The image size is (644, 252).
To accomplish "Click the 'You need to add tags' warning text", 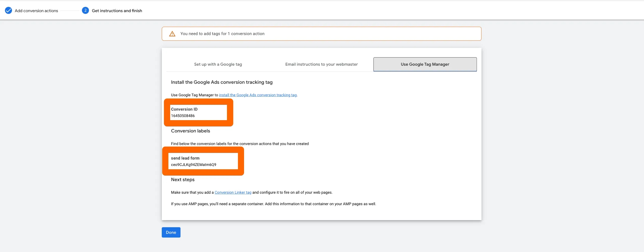I will click(x=222, y=34).
